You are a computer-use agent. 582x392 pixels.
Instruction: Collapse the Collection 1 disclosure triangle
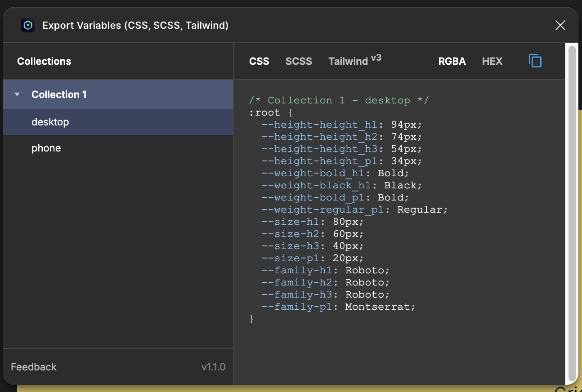pos(17,94)
